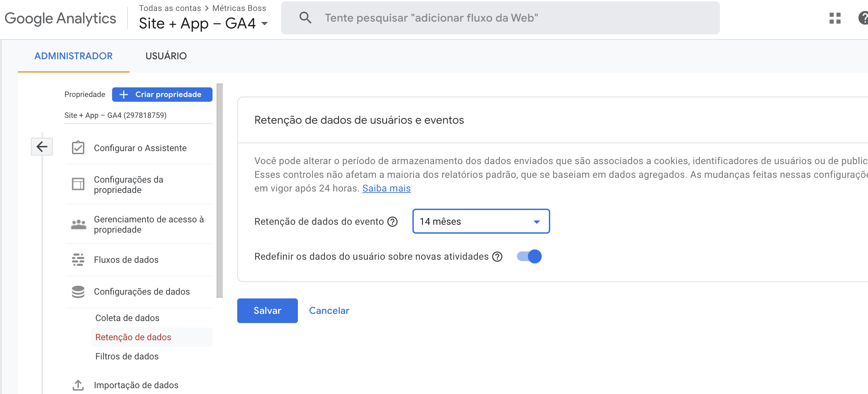Select the upload icon for Importação de dados
This screenshot has height=394, width=868.
click(x=79, y=385)
